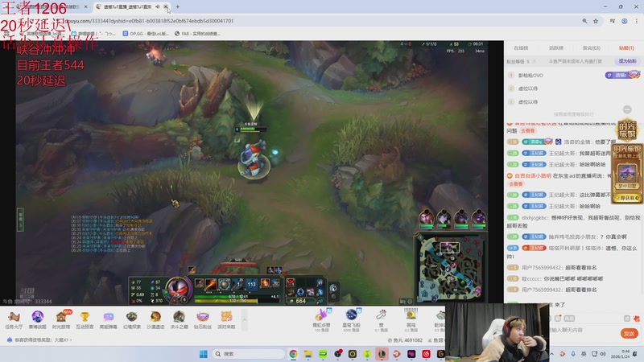Viewport: 644px width, 362px height.
Task: Open the 幻境探索 icon
Action: click(132, 320)
